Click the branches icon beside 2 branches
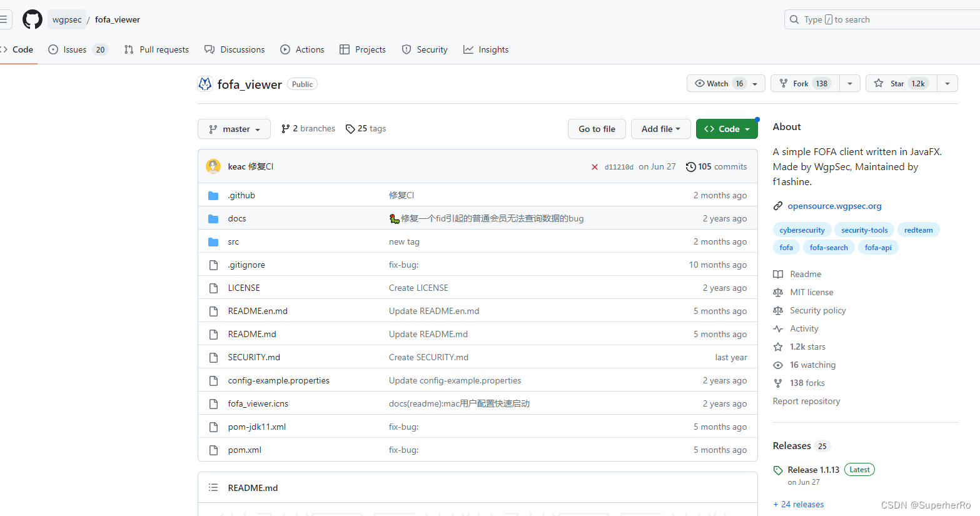Viewport: 980px width, 516px height. pyautogui.click(x=286, y=129)
